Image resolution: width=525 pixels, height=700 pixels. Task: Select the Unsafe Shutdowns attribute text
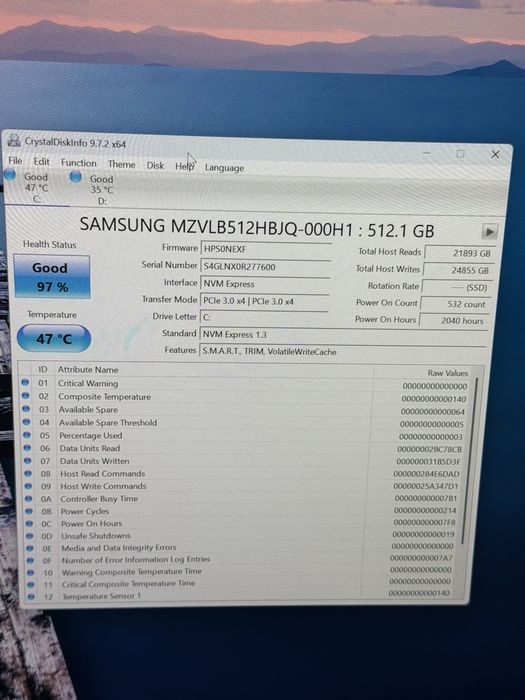click(96, 535)
